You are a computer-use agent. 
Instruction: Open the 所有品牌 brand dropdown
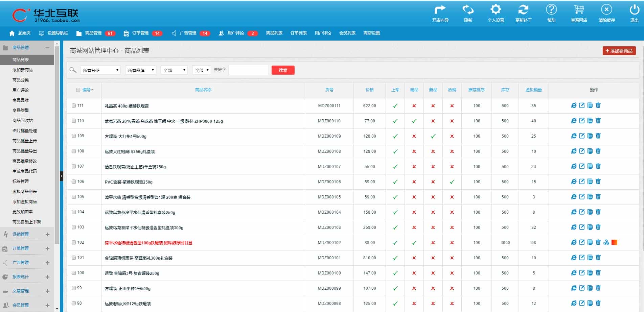click(x=140, y=70)
